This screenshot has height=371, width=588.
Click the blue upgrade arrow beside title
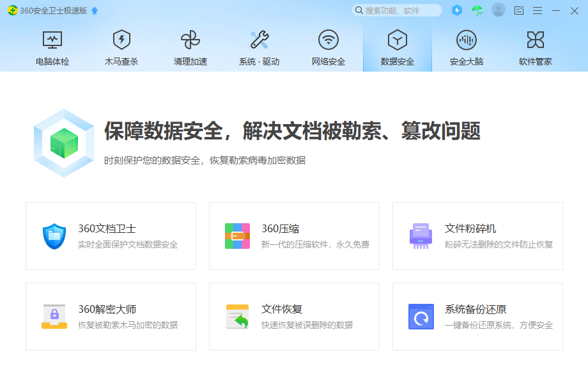pos(95,11)
